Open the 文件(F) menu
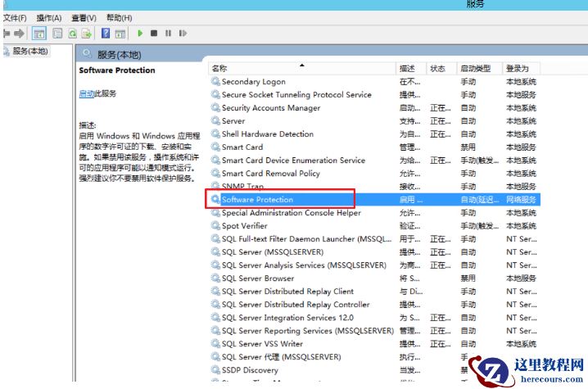588x389 pixels. point(15,18)
